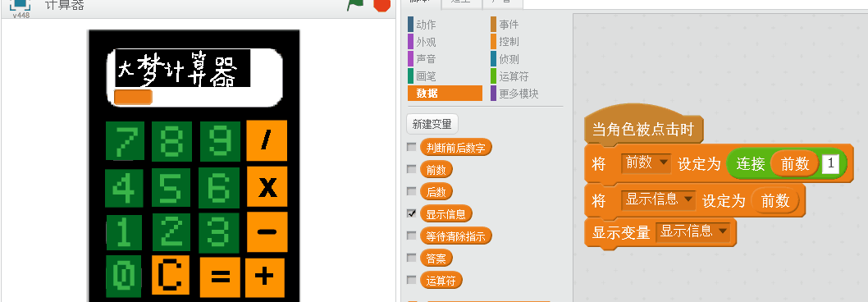Image resolution: width=868 pixels, height=302 pixels.
Task: Click the calculator's 7 key
Action: click(125, 140)
